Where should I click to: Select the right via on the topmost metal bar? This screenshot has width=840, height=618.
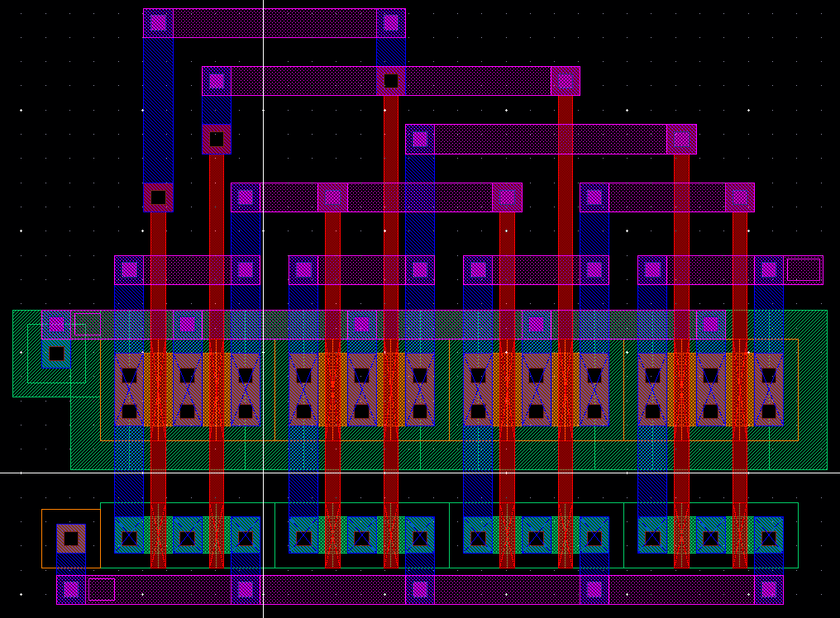click(391, 23)
